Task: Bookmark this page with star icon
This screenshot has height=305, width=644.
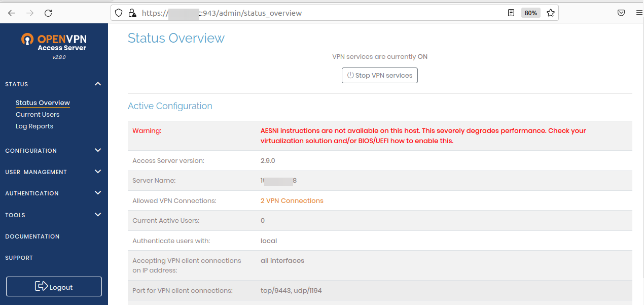Action: point(551,13)
